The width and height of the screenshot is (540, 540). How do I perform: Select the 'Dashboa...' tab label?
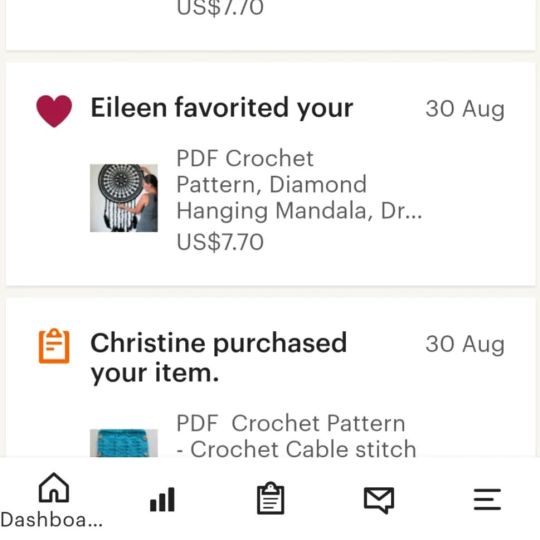pos(52,520)
